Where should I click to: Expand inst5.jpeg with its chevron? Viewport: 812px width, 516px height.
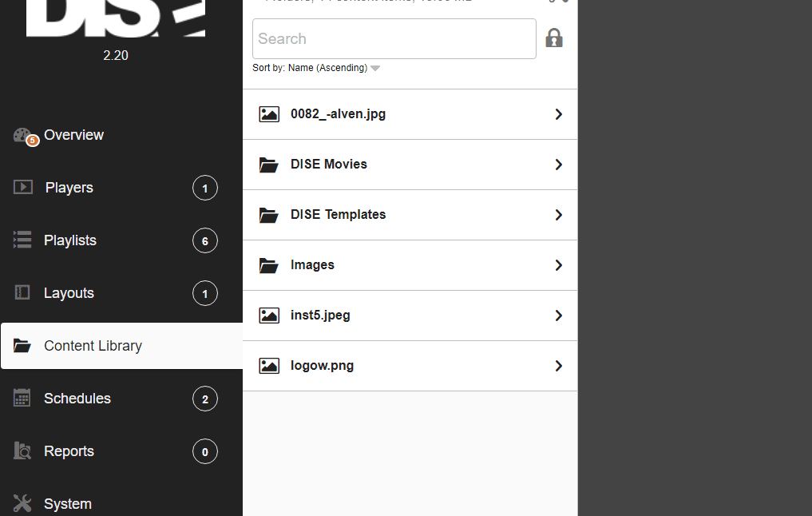558,316
